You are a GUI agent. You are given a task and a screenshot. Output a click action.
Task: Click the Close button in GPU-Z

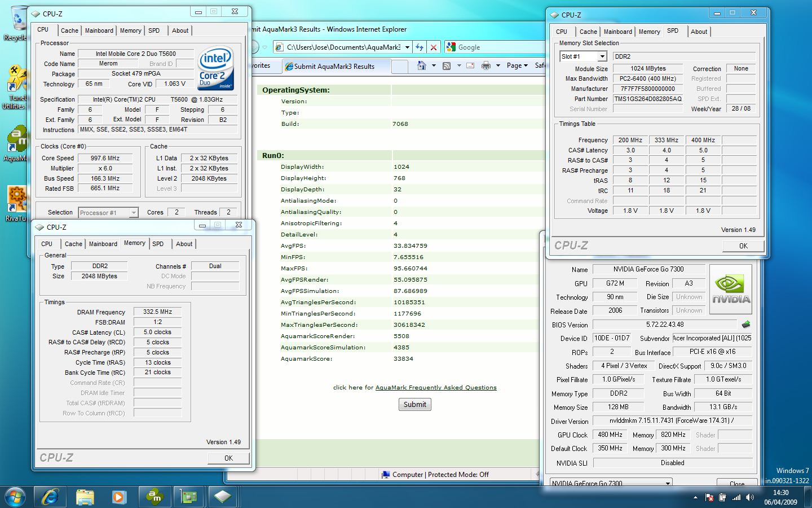click(737, 483)
